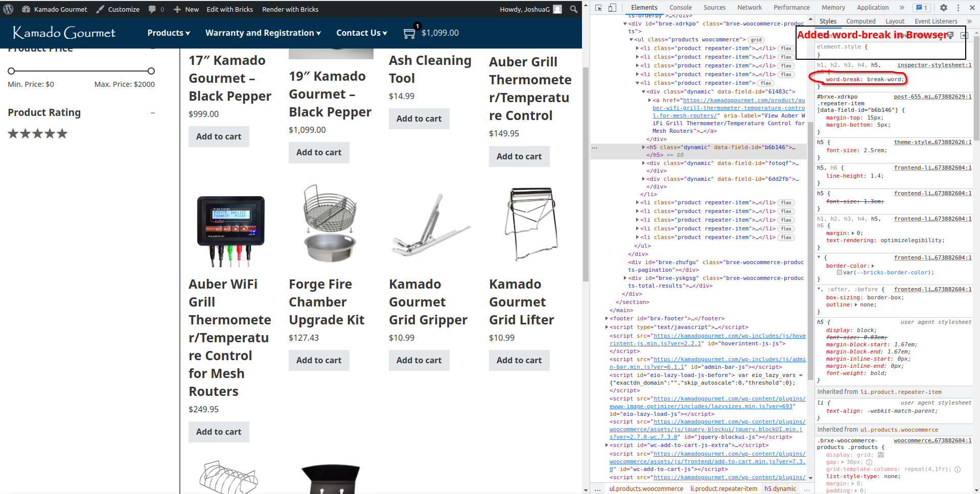Close the DevTools panel
Image resolution: width=980 pixels, height=494 pixels.
point(972,8)
